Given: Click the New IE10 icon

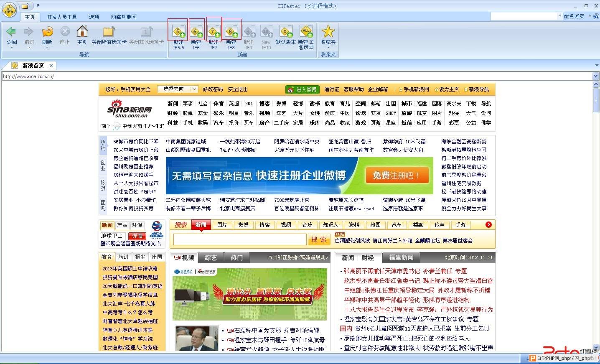Looking at the screenshot, I should (267, 31).
